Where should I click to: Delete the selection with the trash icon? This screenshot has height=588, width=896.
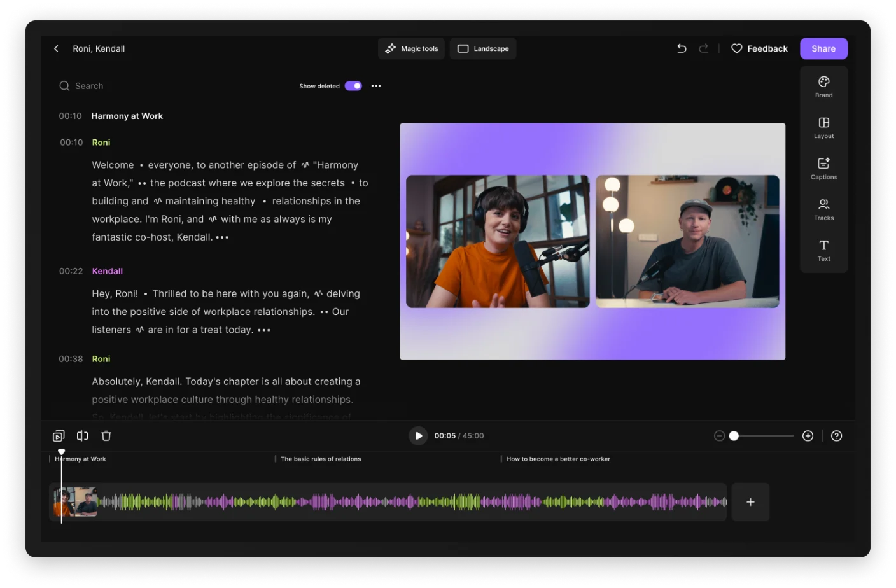click(106, 436)
